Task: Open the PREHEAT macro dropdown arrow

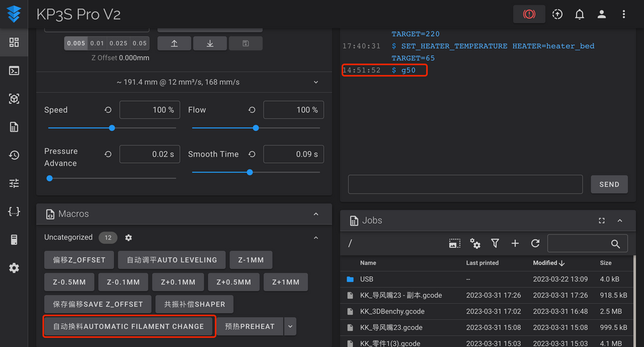Action: pyautogui.click(x=290, y=326)
